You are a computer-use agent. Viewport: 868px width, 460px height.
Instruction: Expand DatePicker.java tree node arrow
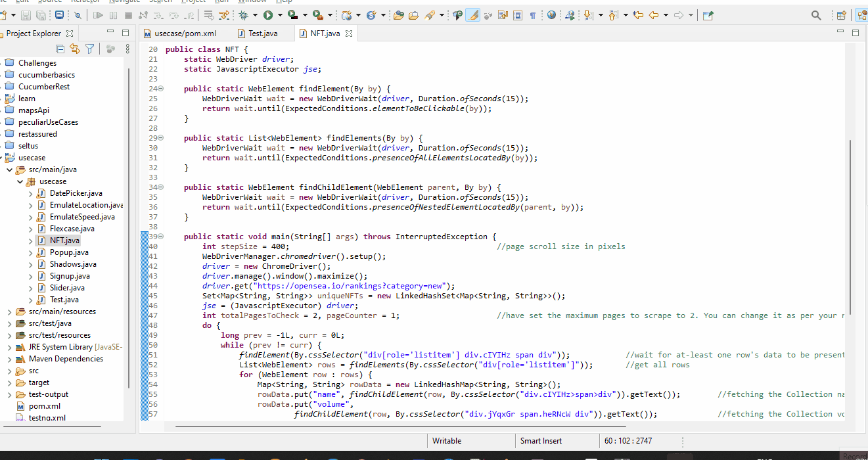(x=30, y=193)
